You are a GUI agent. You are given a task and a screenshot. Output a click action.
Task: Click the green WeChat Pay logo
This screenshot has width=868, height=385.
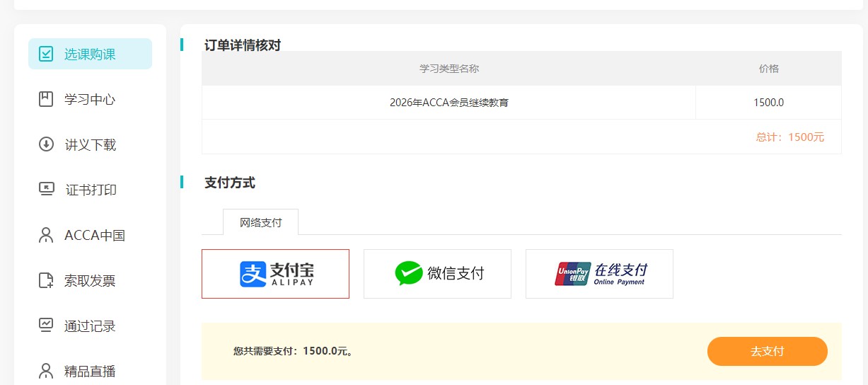pos(409,273)
